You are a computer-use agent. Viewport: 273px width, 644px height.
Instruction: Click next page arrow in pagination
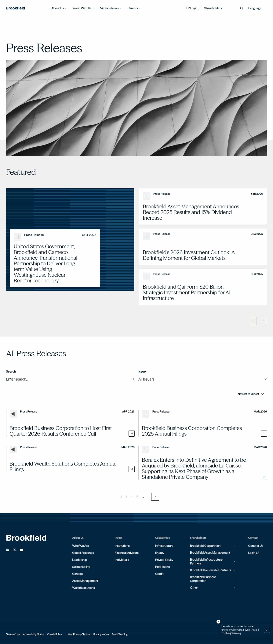click(x=155, y=496)
